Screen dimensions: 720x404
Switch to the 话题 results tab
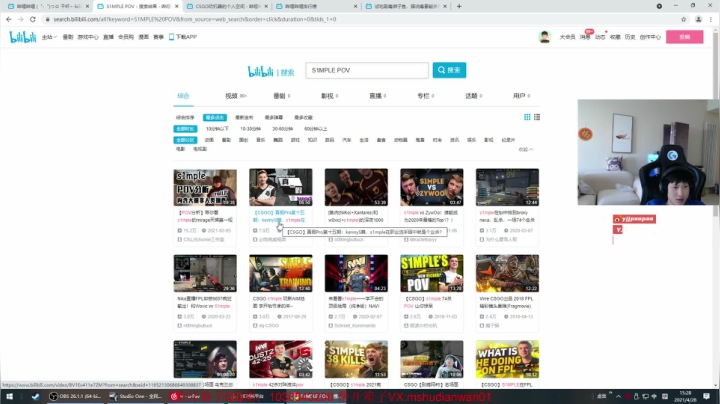click(x=473, y=95)
